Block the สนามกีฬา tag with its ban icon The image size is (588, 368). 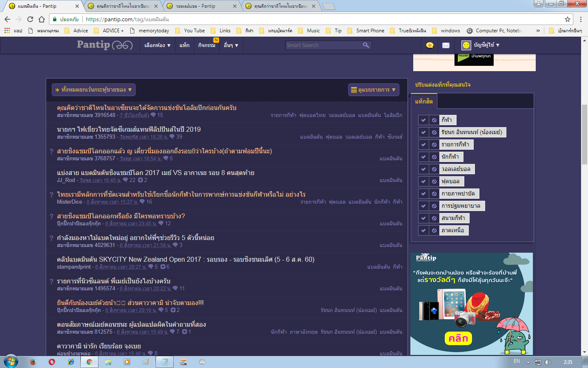(434, 218)
